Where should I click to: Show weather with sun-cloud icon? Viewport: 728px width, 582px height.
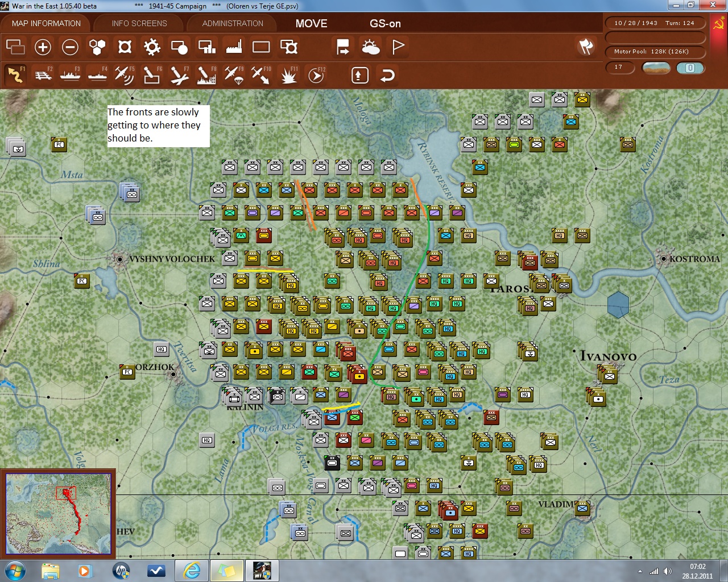pos(371,47)
